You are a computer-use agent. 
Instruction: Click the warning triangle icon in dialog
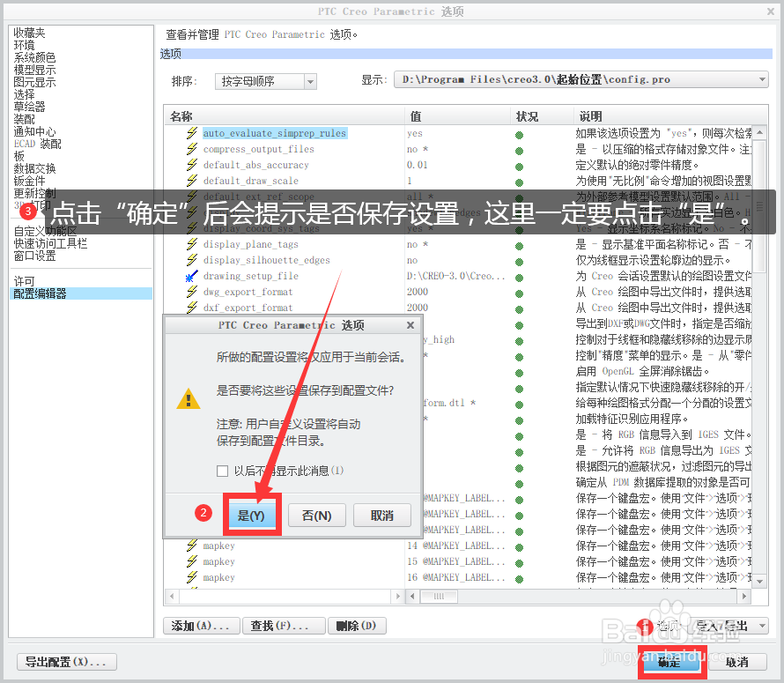[x=189, y=399]
